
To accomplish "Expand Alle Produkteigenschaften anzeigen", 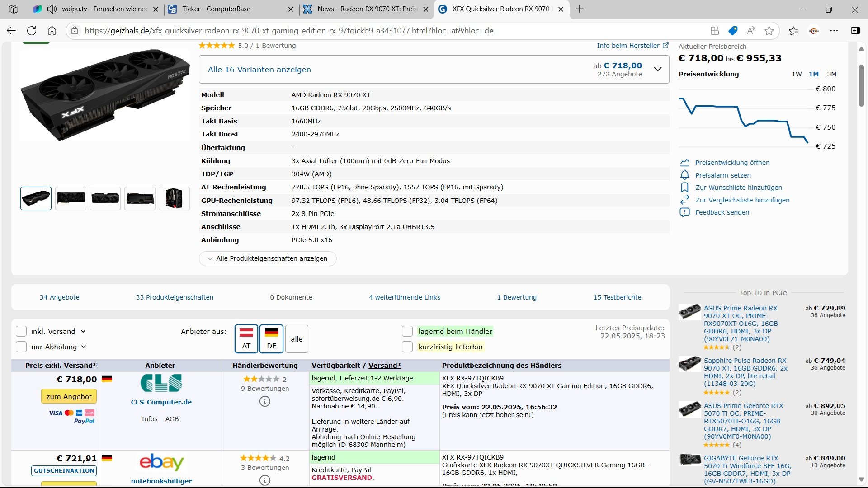I will 268,258.
